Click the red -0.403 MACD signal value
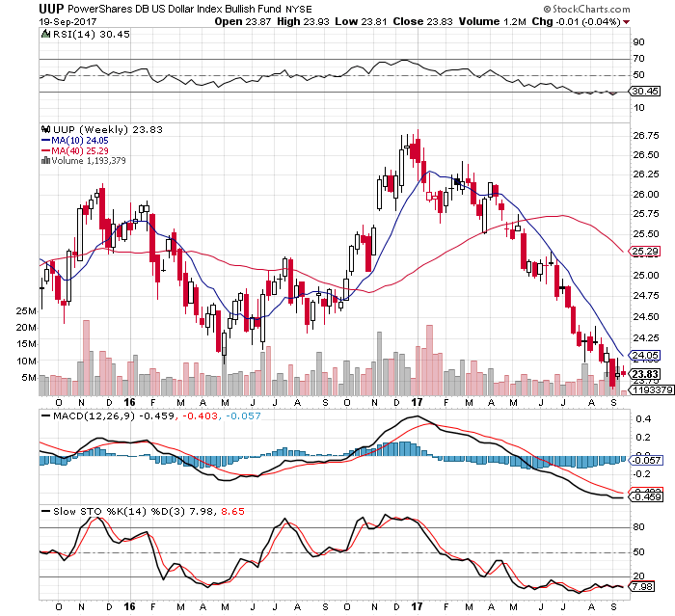675x616 pixels. pyautogui.click(x=201, y=416)
